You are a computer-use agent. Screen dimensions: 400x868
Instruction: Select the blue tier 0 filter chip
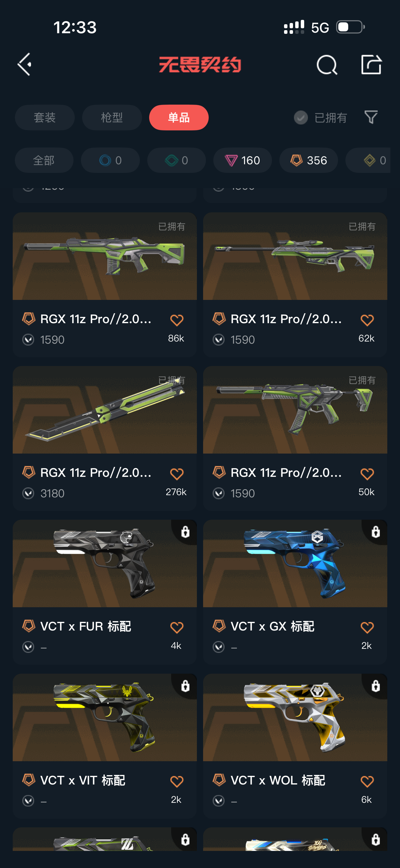point(110,160)
